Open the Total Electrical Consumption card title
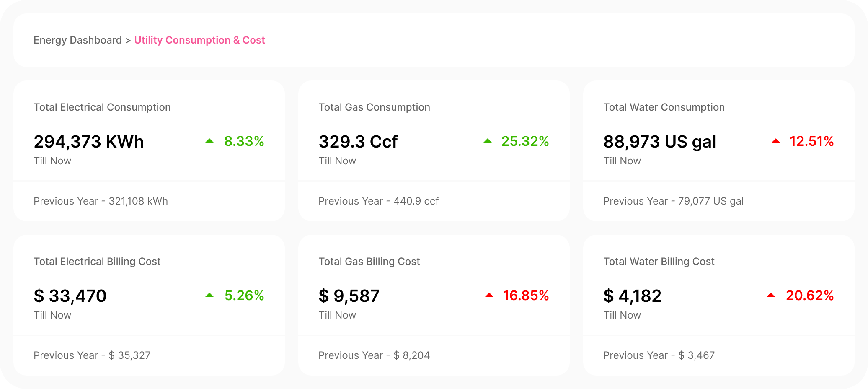Screen dimensions: 868x389 (x=102, y=107)
